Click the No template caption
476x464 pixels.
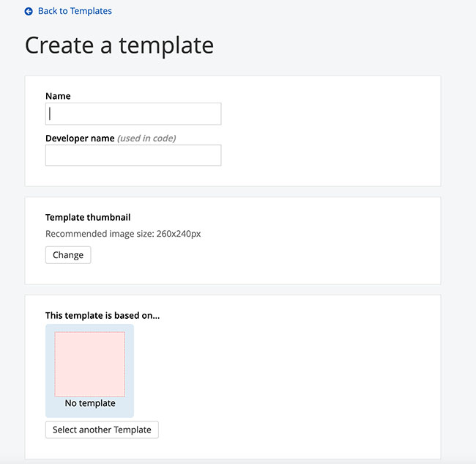[x=90, y=403]
